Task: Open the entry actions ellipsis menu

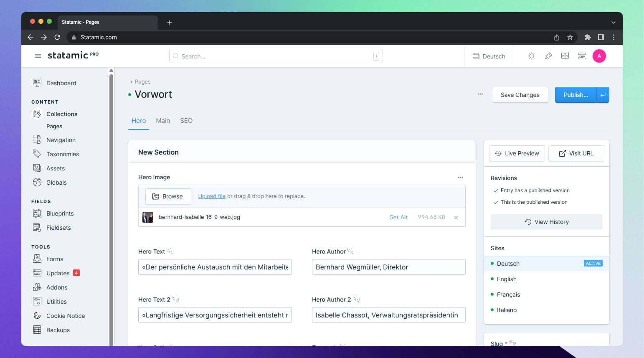Action: coord(480,94)
